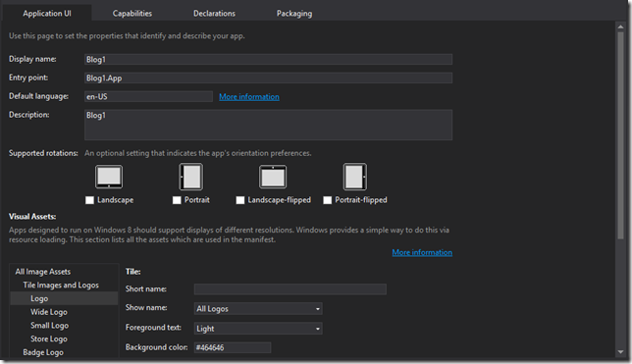The height and width of the screenshot is (364, 632).
Task: Open the Show name dropdown
Action: pyautogui.click(x=258, y=309)
